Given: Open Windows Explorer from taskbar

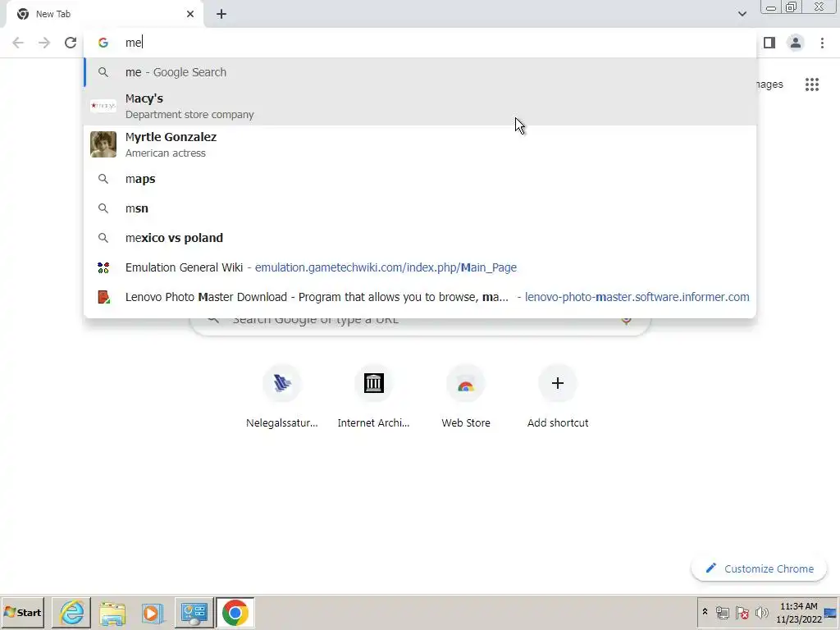Looking at the screenshot, I should click(x=112, y=613).
